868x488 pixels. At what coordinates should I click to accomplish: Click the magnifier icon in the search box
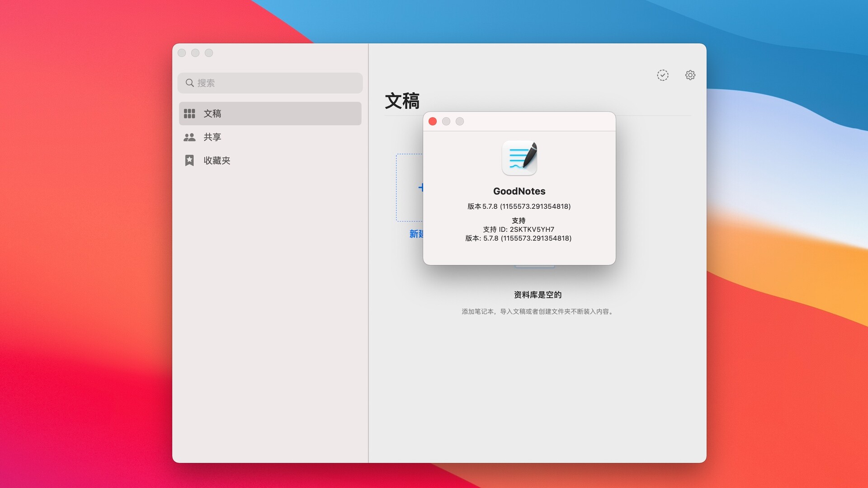(190, 83)
